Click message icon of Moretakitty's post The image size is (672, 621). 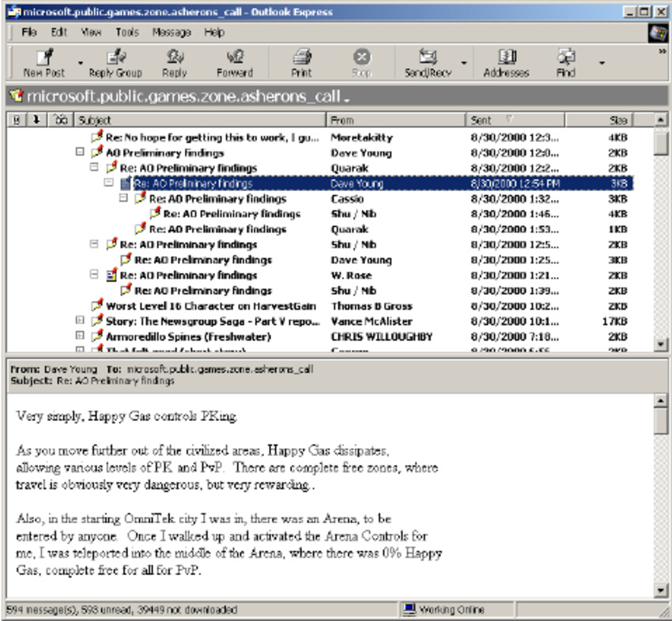tap(97, 137)
